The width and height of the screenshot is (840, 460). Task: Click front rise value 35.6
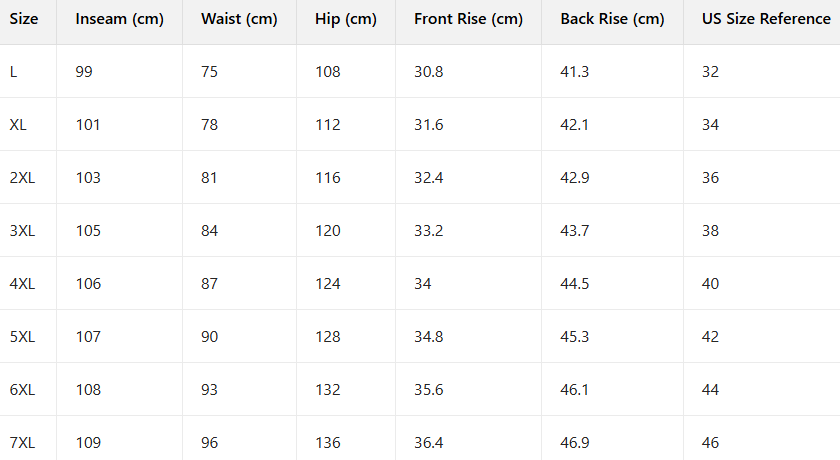pyautogui.click(x=429, y=390)
